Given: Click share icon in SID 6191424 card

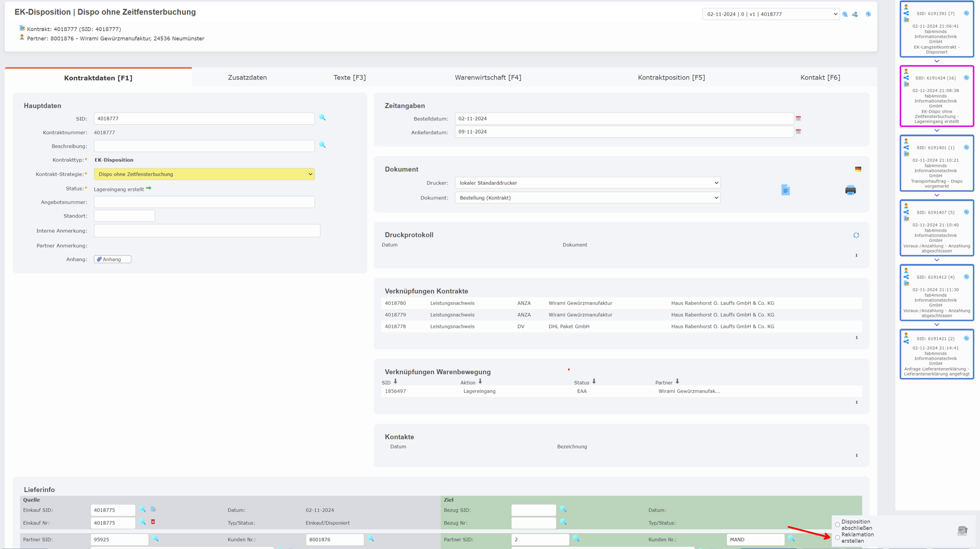Looking at the screenshot, I should pyautogui.click(x=906, y=78).
